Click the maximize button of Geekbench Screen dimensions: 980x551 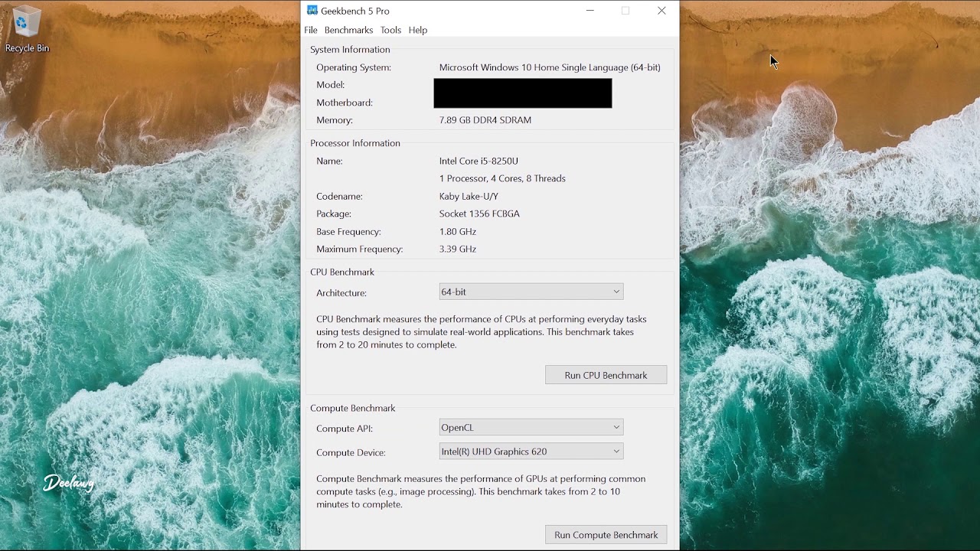coord(626,11)
